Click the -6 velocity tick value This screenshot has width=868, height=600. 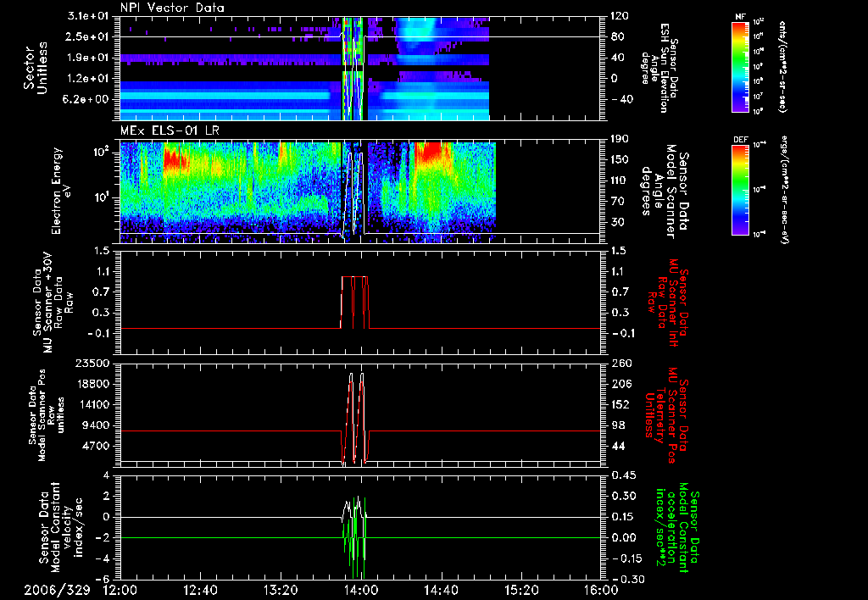pos(103,579)
